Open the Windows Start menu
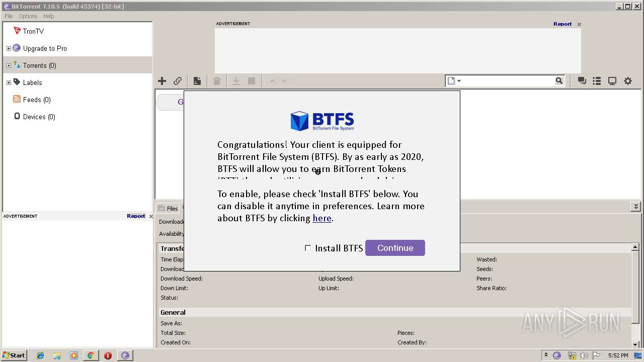Screen dimensions: 644x362 [14, 355]
